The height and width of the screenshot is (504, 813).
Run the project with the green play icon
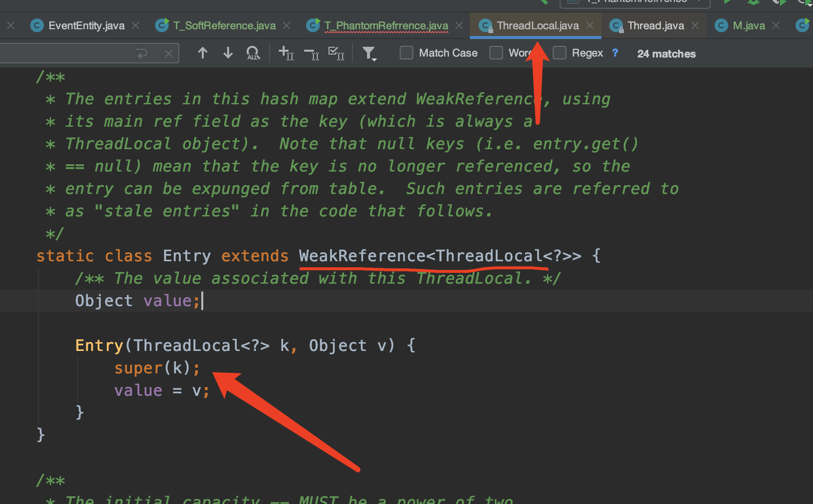(x=727, y=3)
